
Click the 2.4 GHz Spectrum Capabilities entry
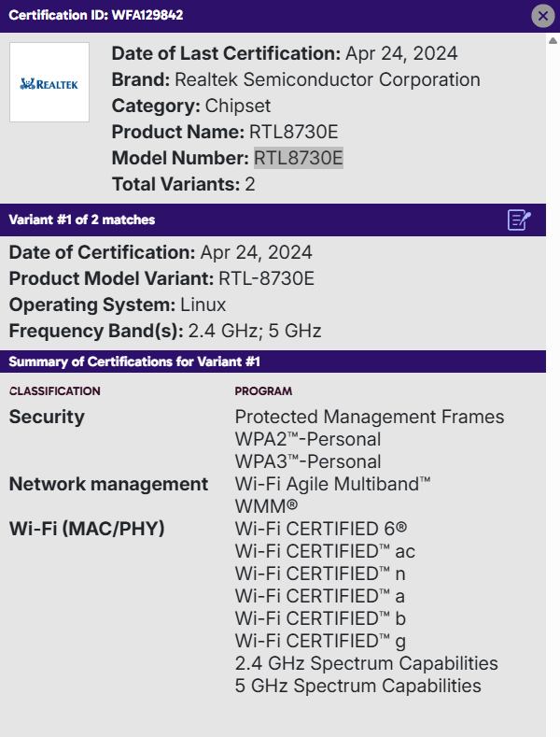pyautogui.click(x=366, y=663)
